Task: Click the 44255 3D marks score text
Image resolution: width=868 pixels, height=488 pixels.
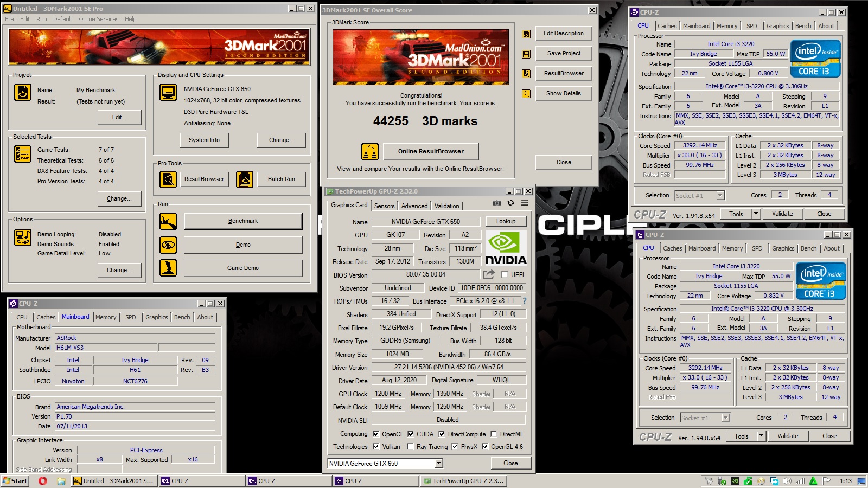Action: (425, 121)
